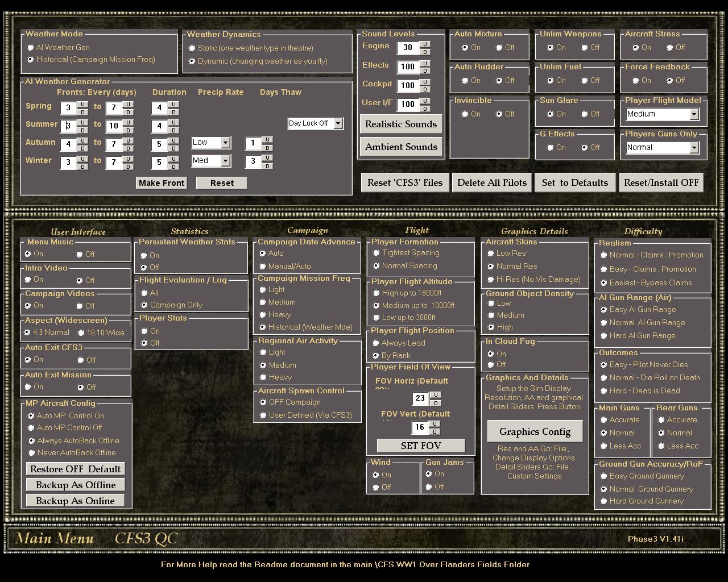
Task: Turn Auto Mixture off
Action: 499,48
